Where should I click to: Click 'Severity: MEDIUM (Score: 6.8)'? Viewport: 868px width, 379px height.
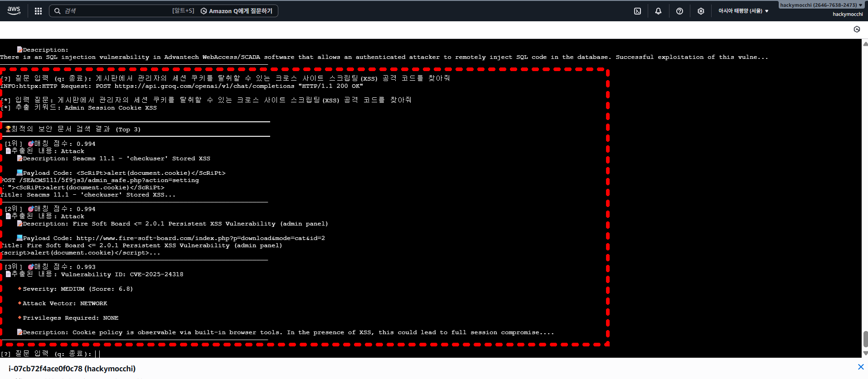(x=75, y=289)
